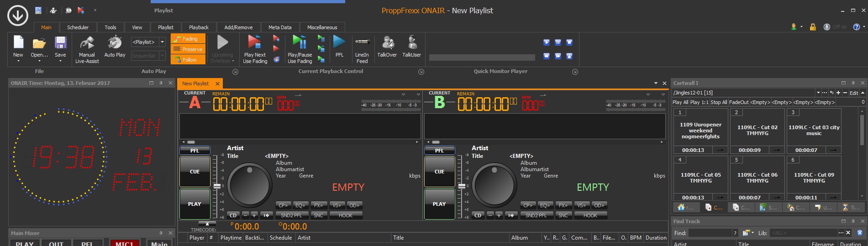Toggle the Follow option
The image size is (868, 246).
point(188,60)
